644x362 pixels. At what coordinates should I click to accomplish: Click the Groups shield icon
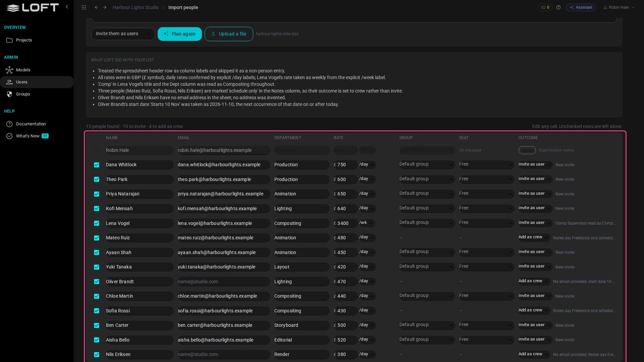pyautogui.click(x=9, y=94)
